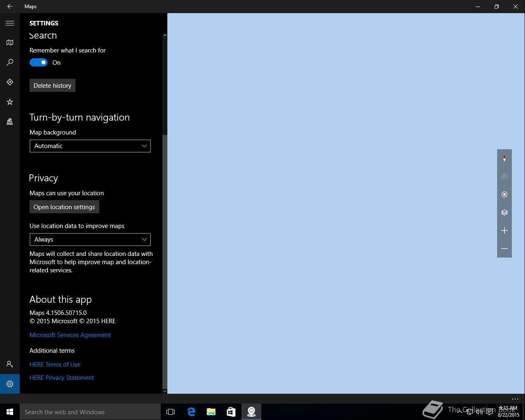
Task: Open the Action Center notifications icon
Action: pyautogui.click(x=489, y=412)
